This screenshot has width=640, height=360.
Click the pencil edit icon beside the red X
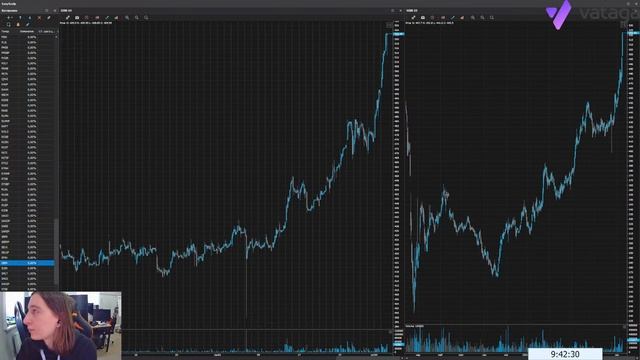point(49,18)
